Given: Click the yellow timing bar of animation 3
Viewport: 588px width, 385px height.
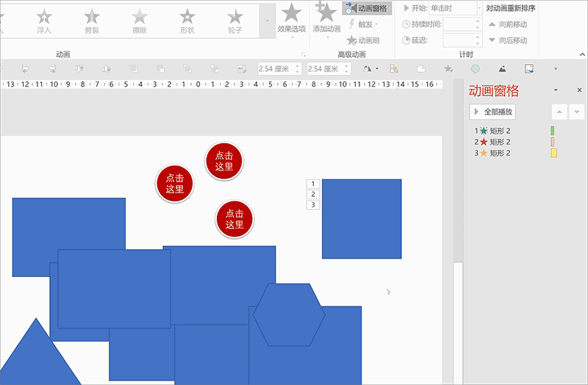Looking at the screenshot, I should tap(553, 153).
